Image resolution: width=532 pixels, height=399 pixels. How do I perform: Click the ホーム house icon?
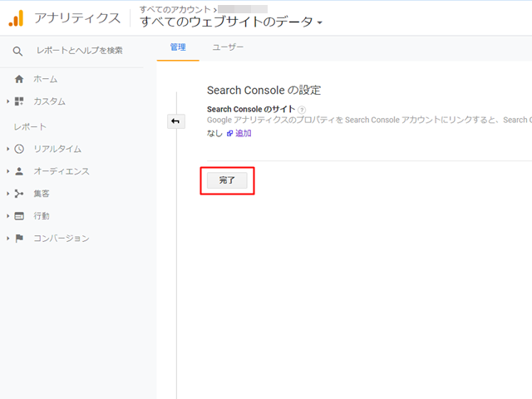pos(19,80)
